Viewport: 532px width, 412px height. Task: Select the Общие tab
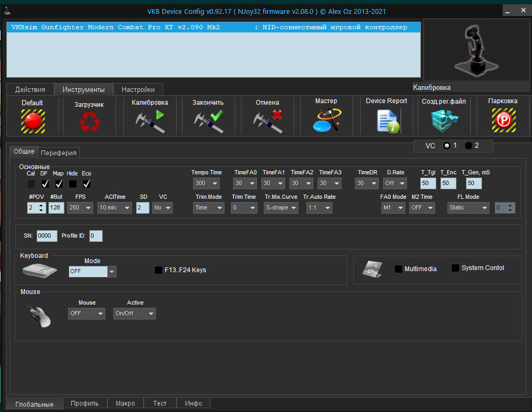point(24,152)
